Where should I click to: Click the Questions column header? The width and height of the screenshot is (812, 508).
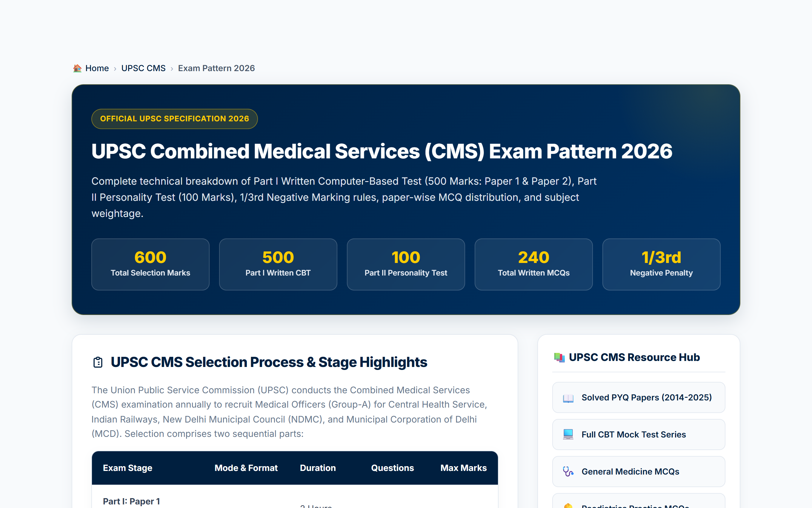[392, 468]
